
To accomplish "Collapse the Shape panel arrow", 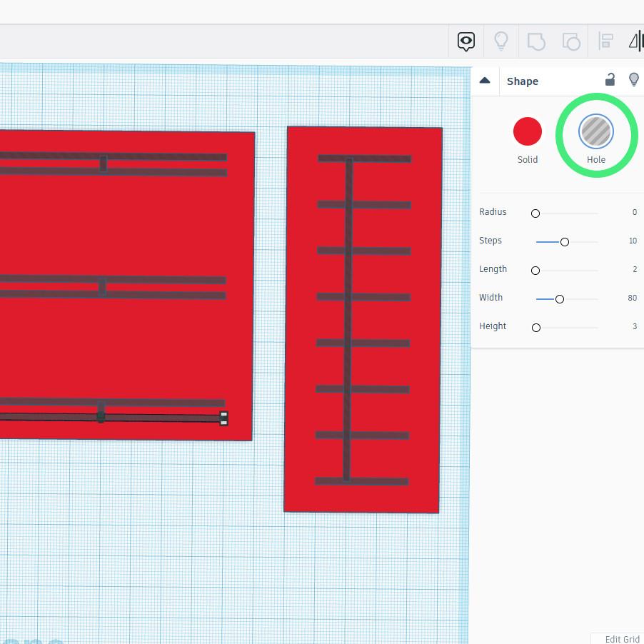I will click(485, 81).
